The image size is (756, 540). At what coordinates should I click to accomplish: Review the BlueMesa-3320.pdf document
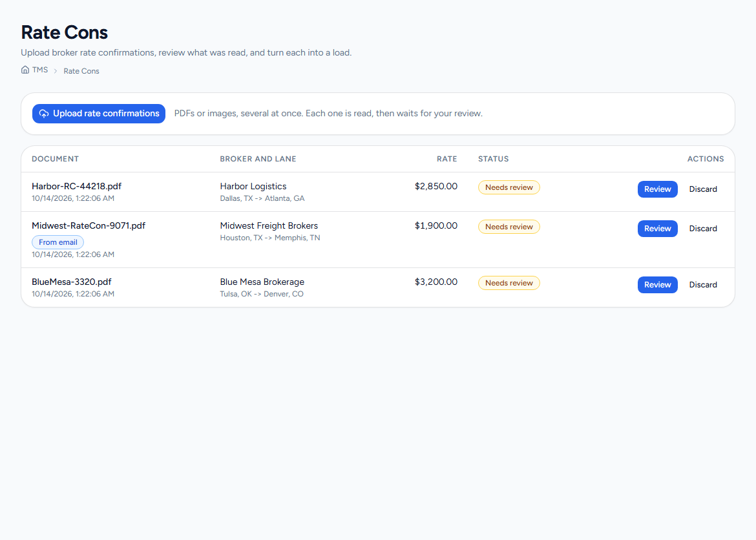pyautogui.click(x=658, y=285)
